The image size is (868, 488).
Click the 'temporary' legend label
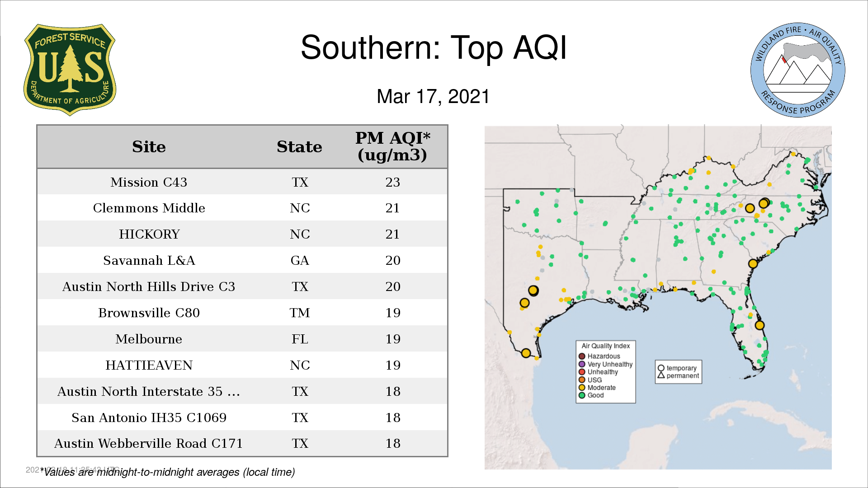(x=681, y=368)
